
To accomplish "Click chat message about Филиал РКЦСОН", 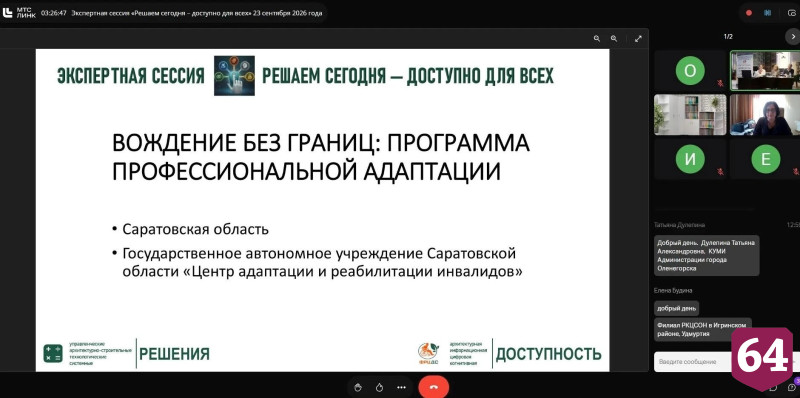I will point(703,330).
